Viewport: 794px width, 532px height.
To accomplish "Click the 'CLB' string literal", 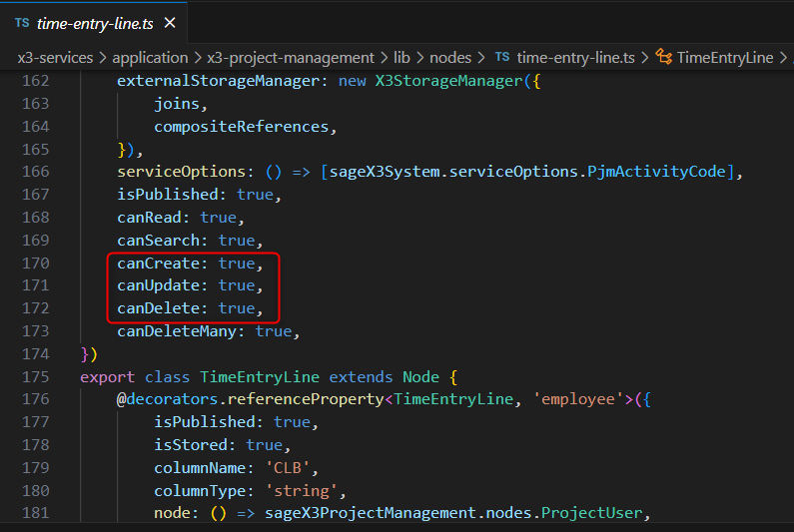I will (x=288, y=468).
